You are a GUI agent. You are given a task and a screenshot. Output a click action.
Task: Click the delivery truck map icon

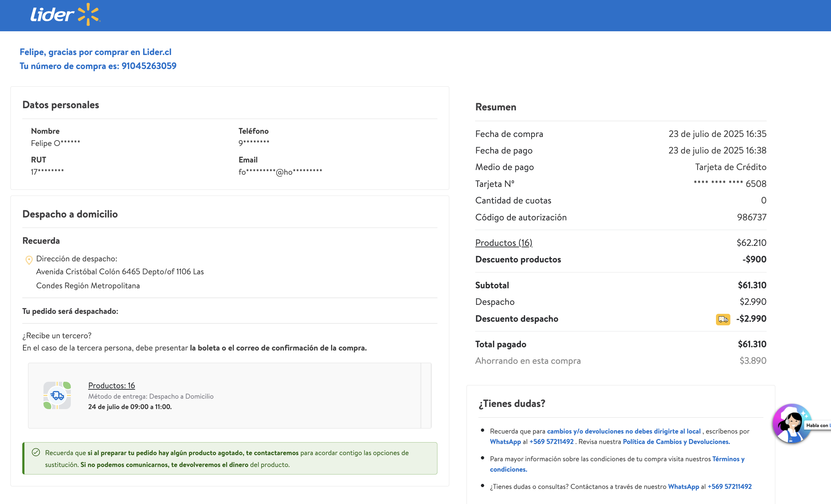tap(57, 395)
